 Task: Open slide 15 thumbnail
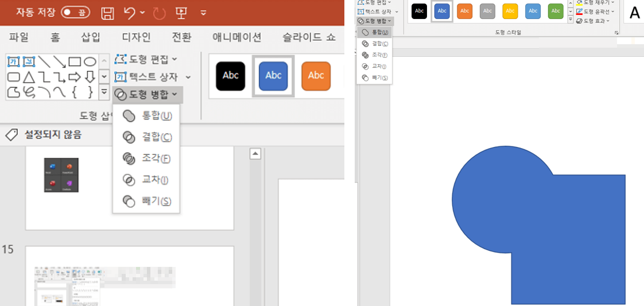click(130, 276)
